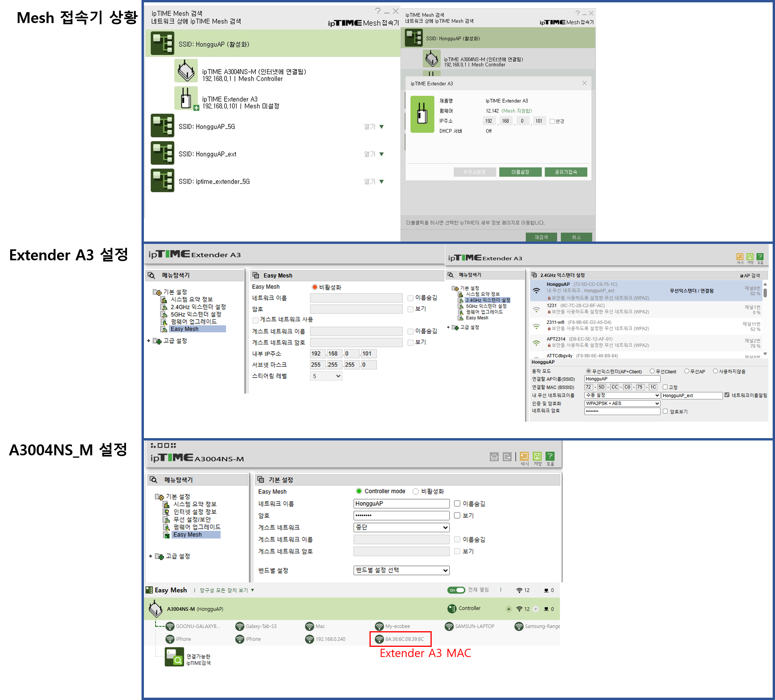Click the HongguAP_ext network name field

pos(692,396)
